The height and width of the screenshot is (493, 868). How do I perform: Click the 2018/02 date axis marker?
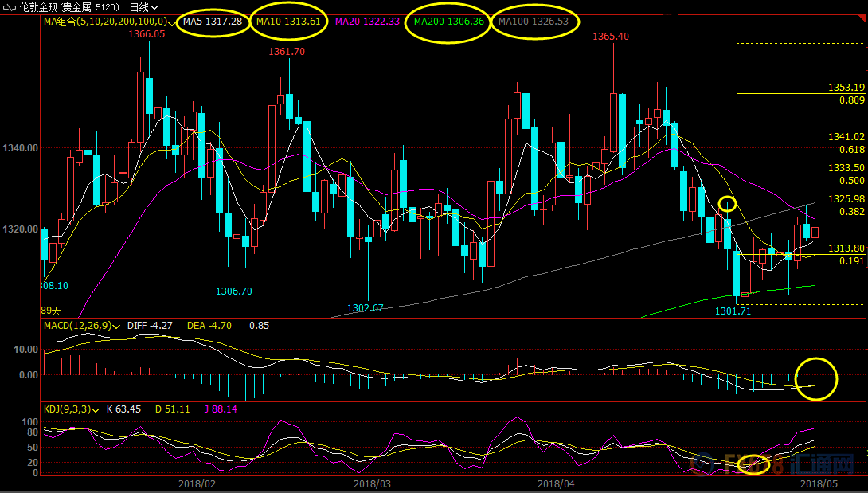tap(197, 483)
